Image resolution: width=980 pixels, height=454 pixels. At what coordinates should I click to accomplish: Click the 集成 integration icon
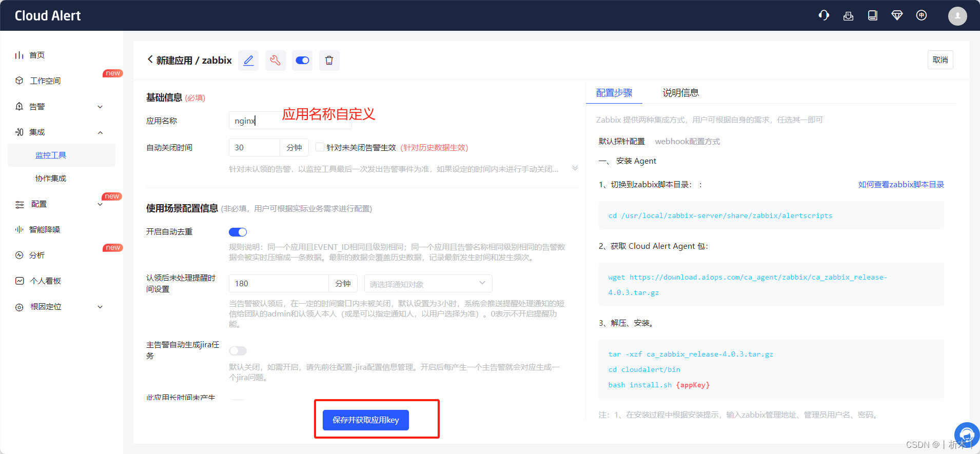(19, 132)
